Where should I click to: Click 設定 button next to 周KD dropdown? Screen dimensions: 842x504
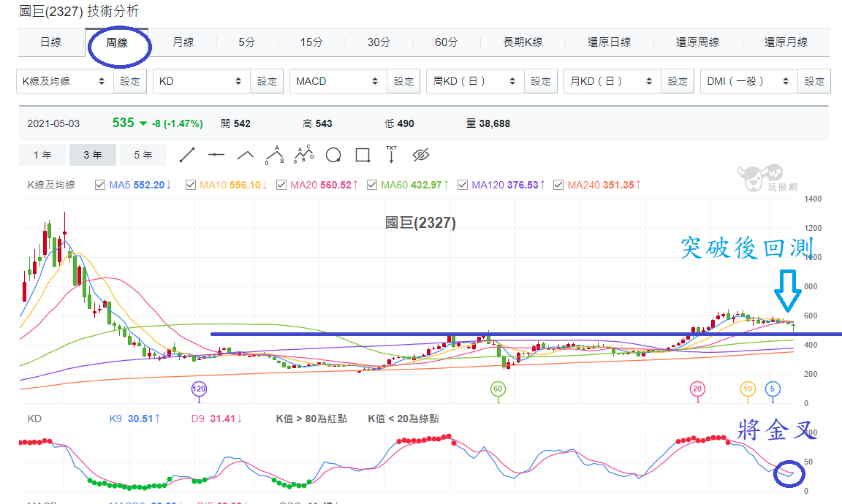(x=541, y=81)
